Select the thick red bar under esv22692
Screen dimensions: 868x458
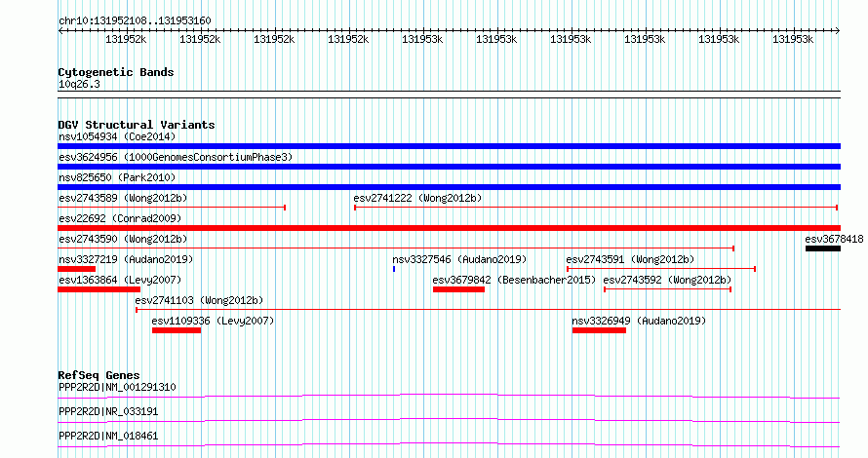pos(449,228)
